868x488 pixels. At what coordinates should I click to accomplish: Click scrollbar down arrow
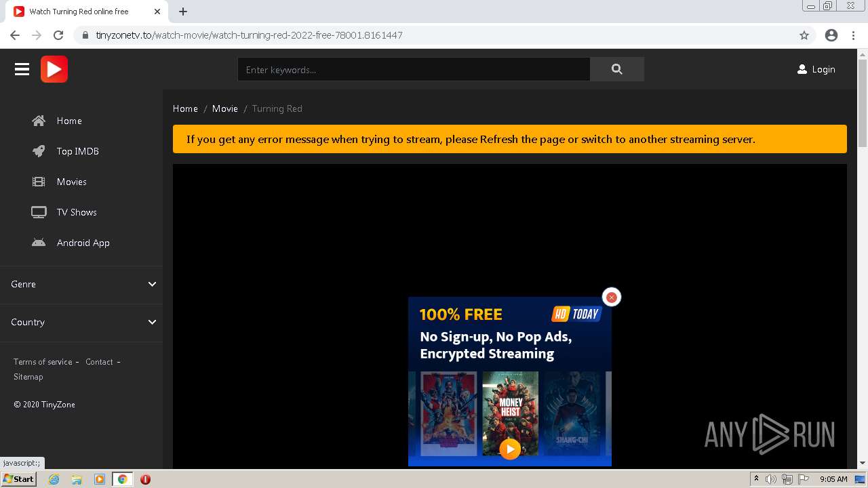click(x=863, y=464)
